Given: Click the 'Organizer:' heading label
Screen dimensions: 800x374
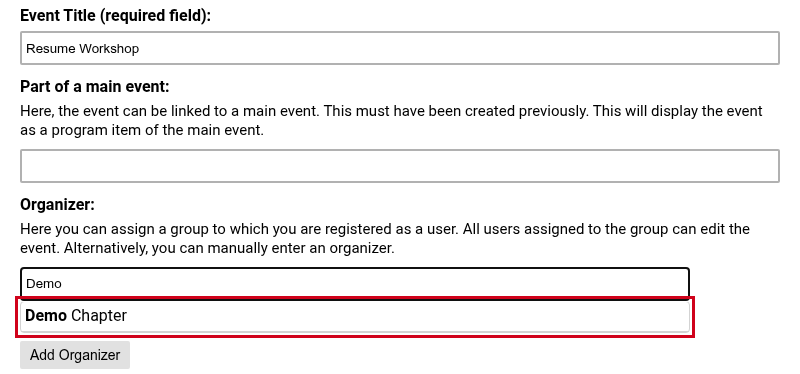Looking at the screenshot, I should point(58,205).
